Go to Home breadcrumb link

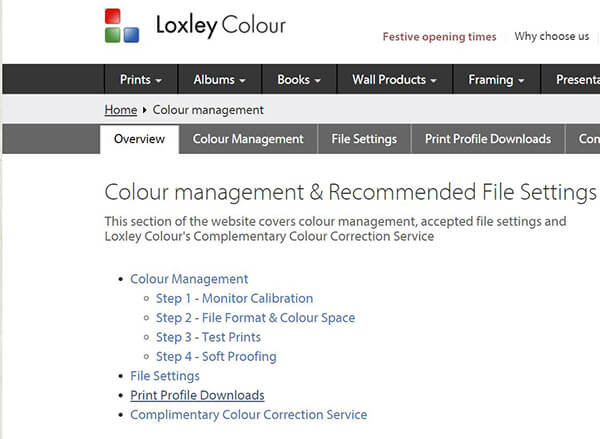click(120, 110)
